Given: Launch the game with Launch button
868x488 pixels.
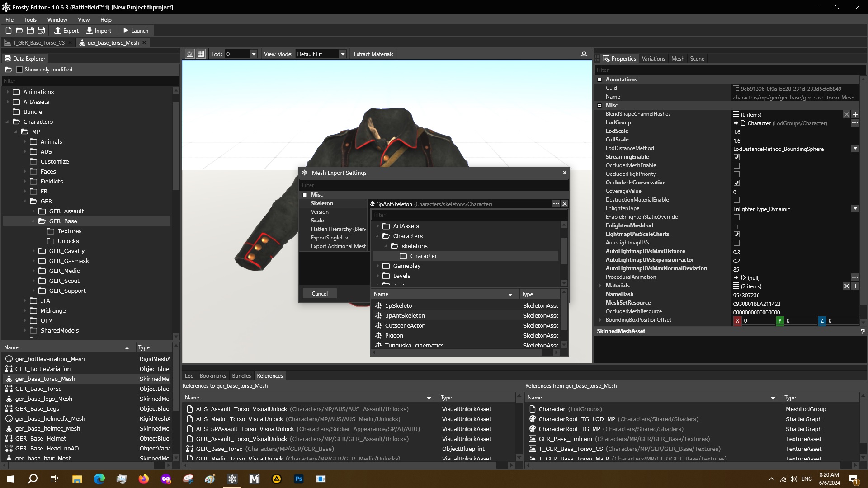Looking at the screenshot, I should coord(136,30).
